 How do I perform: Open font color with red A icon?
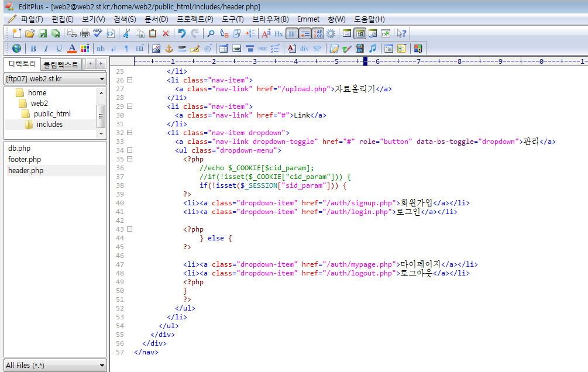coord(72,49)
